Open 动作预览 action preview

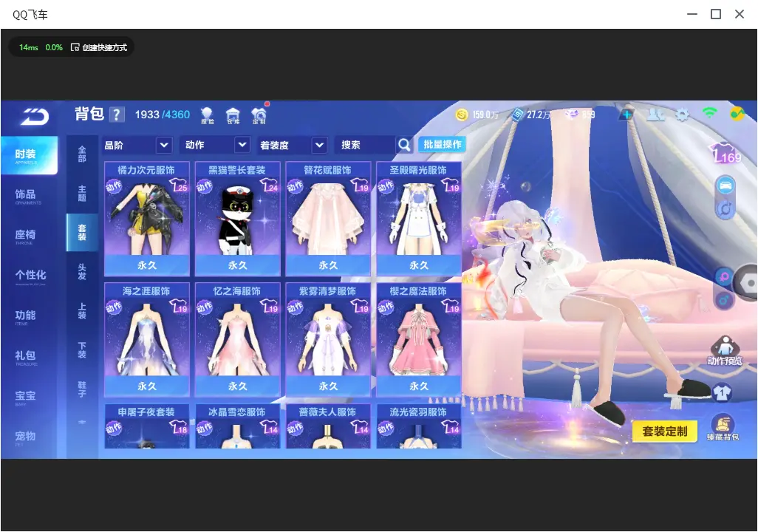click(x=724, y=351)
